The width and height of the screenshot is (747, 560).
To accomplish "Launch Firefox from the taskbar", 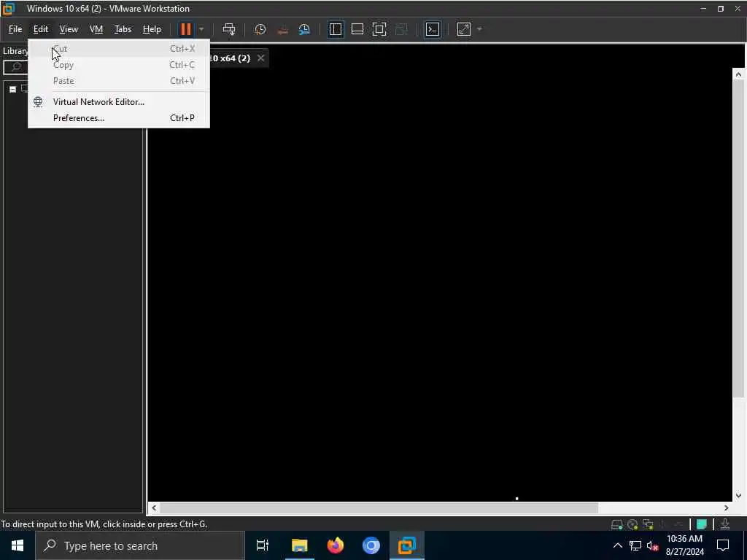I will pyautogui.click(x=336, y=545).
